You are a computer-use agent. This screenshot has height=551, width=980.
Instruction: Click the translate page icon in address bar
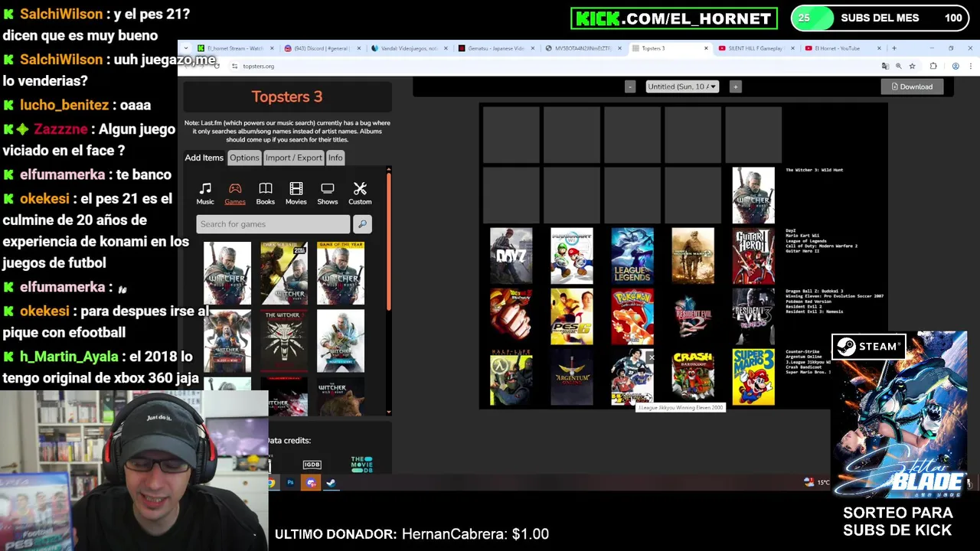[x=886, y=67]
